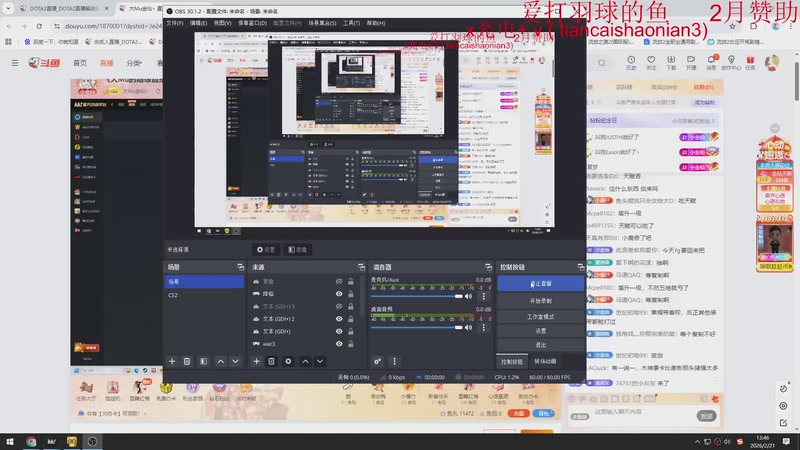Screen dimensions: 800x450
Task: Add a new source with the Sources plus icon
Action: (256, 361)
